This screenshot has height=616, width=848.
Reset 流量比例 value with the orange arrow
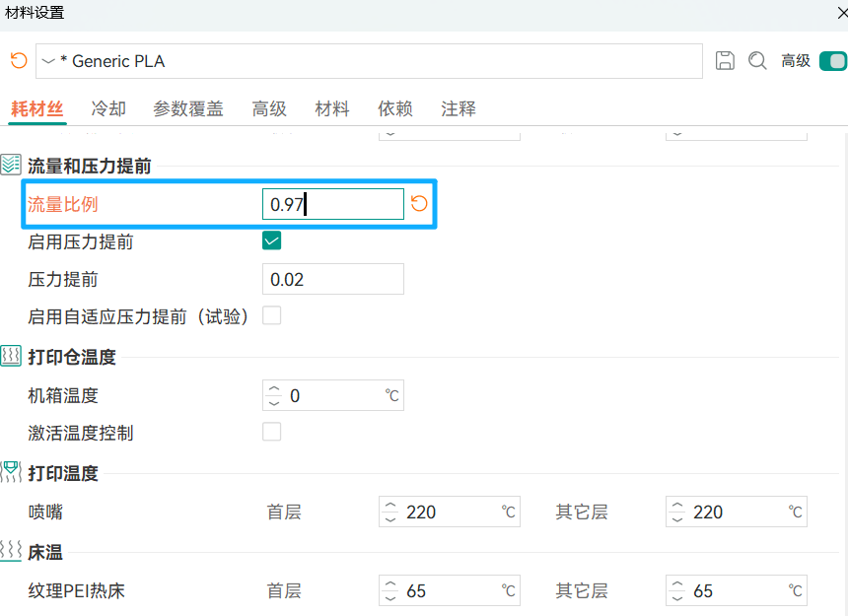[419, 204]
